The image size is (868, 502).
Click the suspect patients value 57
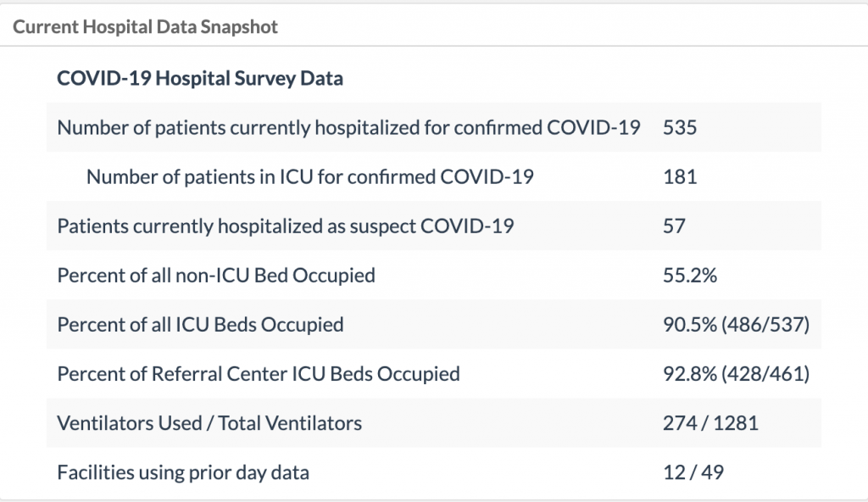(x=675, y=226)
